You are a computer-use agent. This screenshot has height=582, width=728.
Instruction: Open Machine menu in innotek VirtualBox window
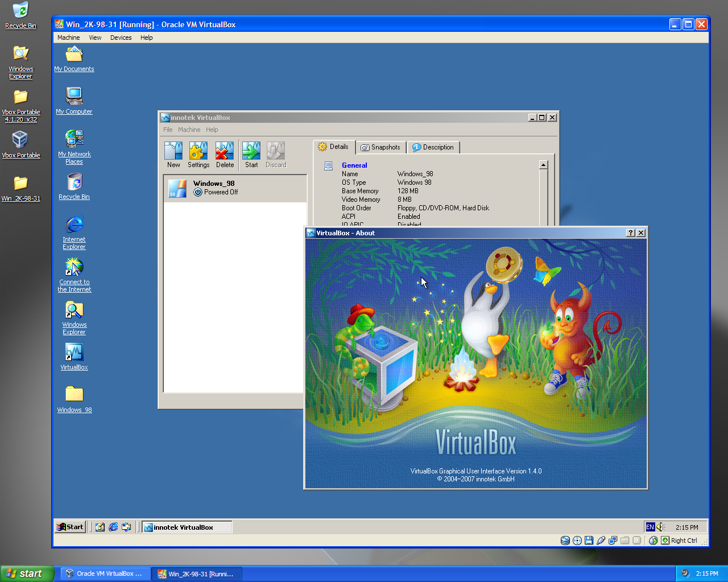coord(189,130)
